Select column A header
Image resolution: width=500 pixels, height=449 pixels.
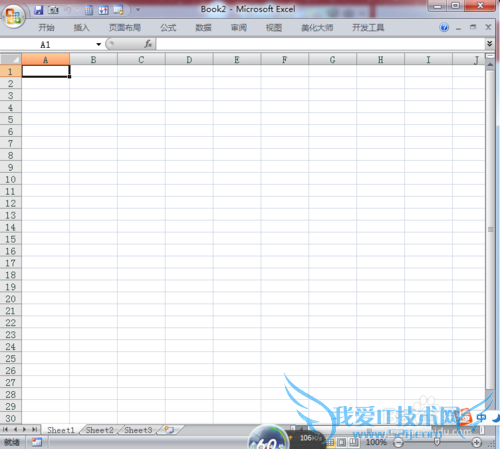tap(46, 60)
